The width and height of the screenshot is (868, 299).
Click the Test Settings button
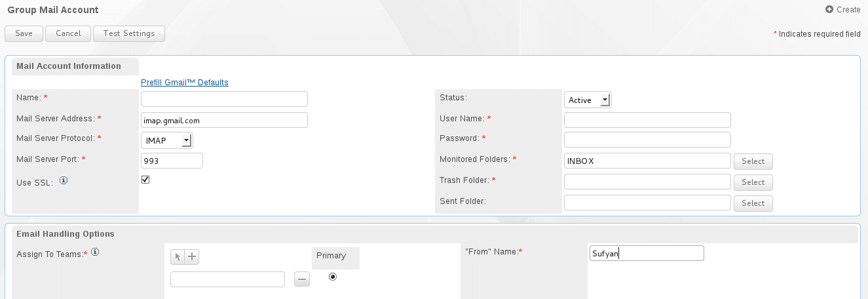(129, 33)
